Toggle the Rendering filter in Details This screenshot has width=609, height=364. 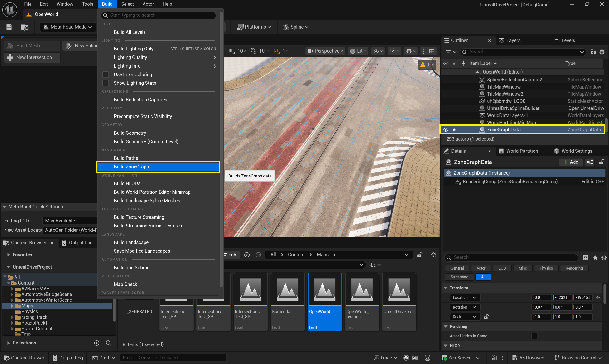(x=574, y=268)
